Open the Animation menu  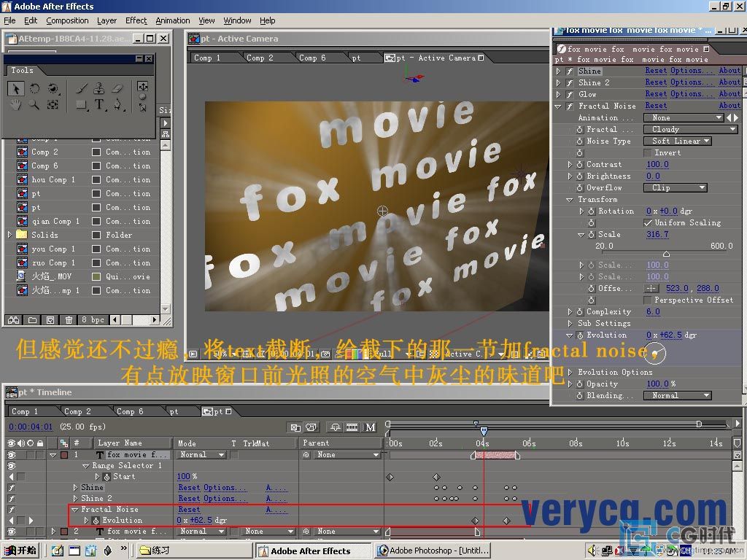[x=172, y=20]
